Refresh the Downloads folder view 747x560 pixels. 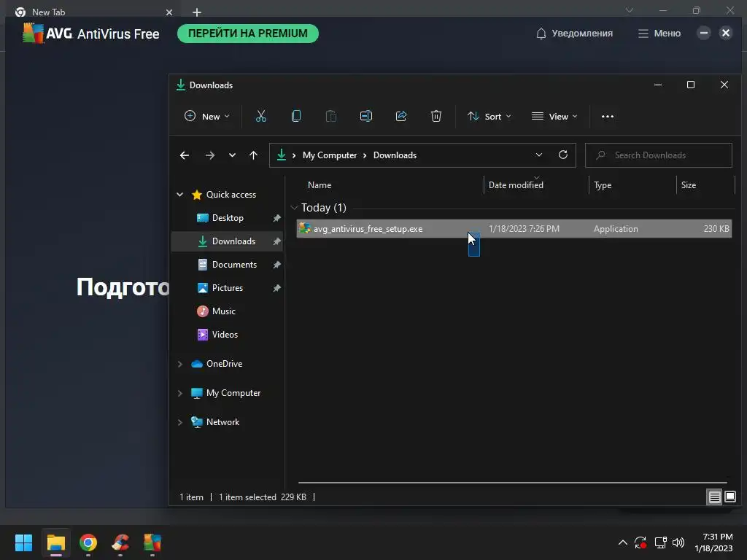[563, 155]
